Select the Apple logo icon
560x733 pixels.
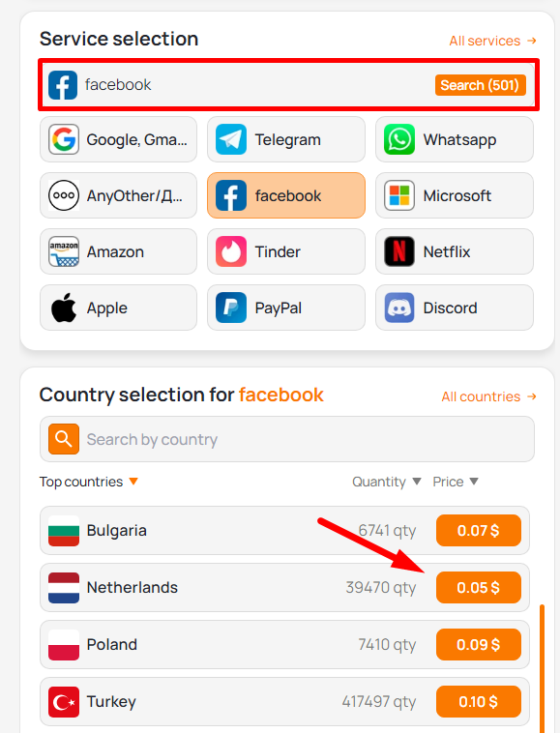tap(64, 308)
